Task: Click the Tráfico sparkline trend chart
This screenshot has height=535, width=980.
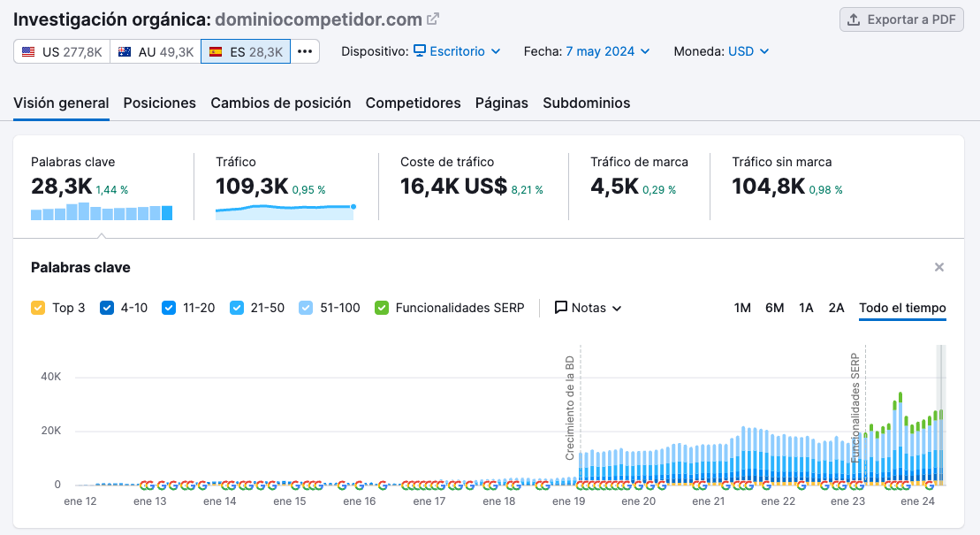Action: click(x=285, y=210)
